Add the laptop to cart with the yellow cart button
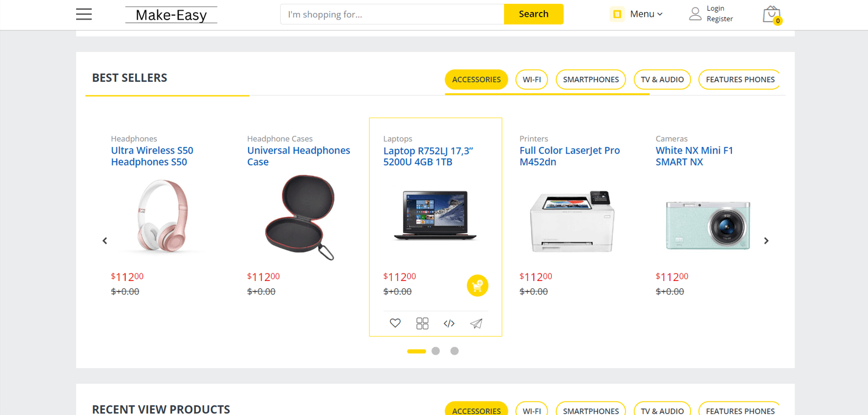 477,285
